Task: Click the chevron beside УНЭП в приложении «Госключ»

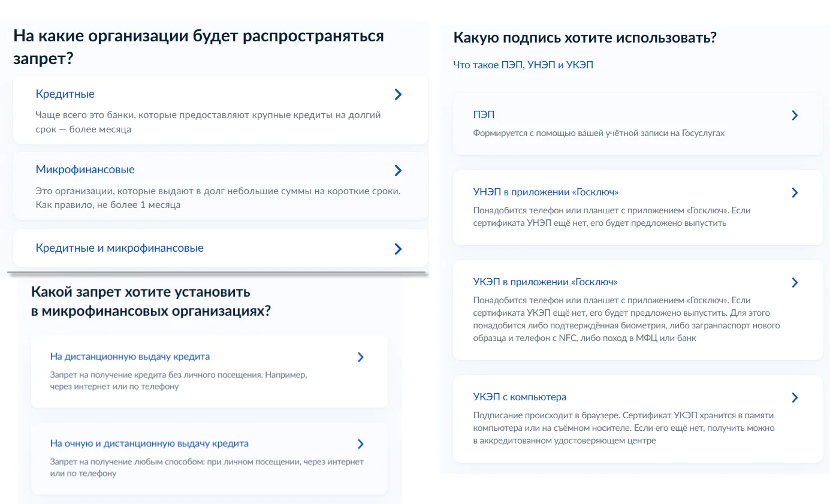Action: pos(795,193)
